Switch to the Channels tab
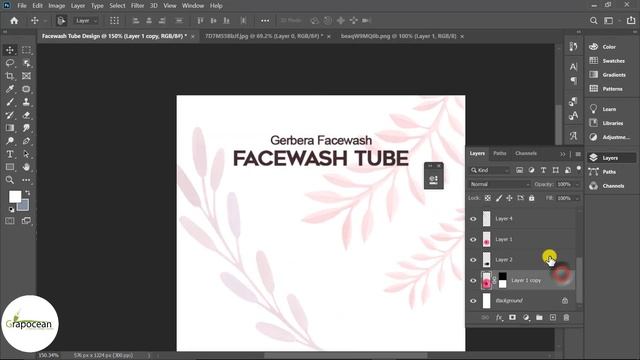 [526, 153]
